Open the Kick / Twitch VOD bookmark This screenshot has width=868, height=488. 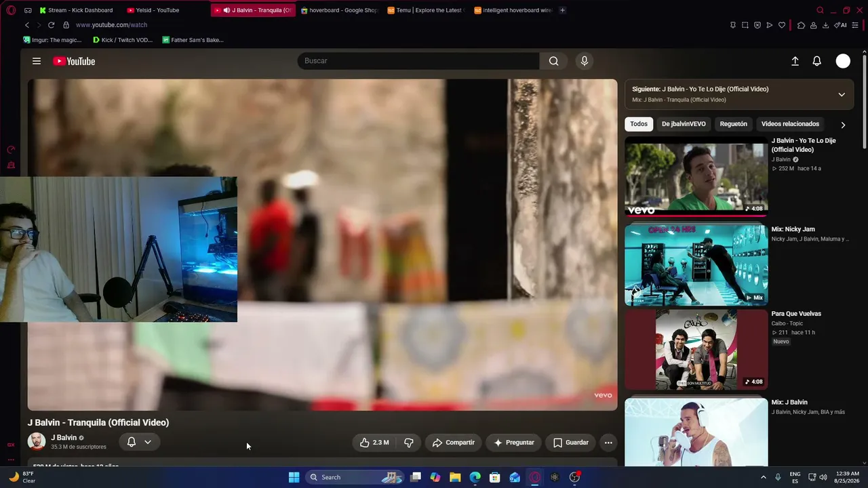point(123,40)
